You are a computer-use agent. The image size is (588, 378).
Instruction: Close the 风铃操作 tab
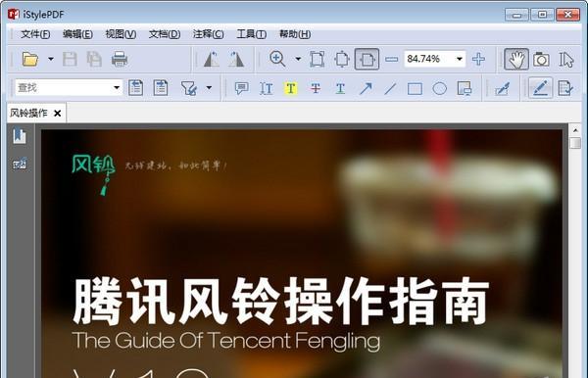58,114
